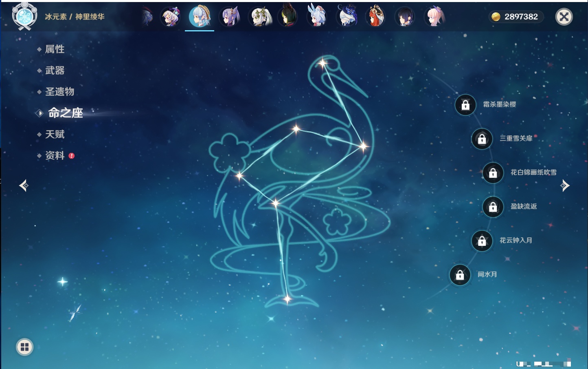Screen dimensions: 588x369
Task: Select the 三重雪关扉 lock icon
Action: tap(482, 139)
